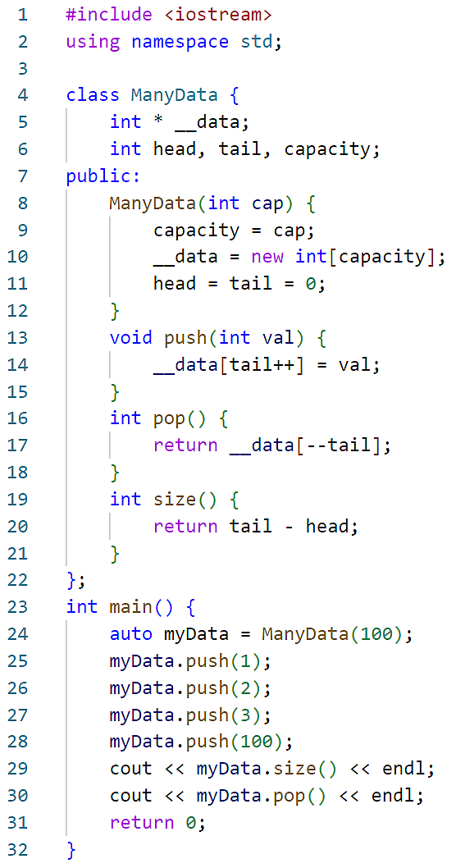Image resolution: width=456 pixels, height=868 pixels.
Task: Click line number 22 closing class brace
Action: 16,580
